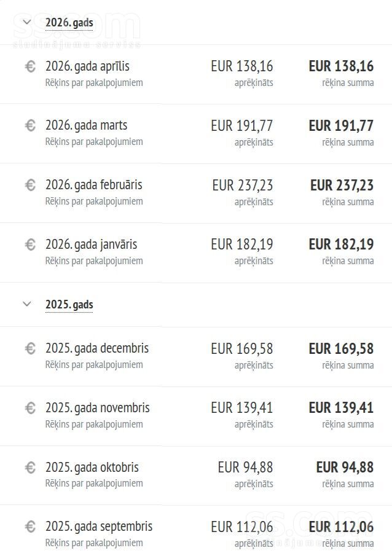The width and height of the screenshot is (392, 556).
Task: Click euro icon beside 2026. gada februāris
Action: click(x=30, y=185)
